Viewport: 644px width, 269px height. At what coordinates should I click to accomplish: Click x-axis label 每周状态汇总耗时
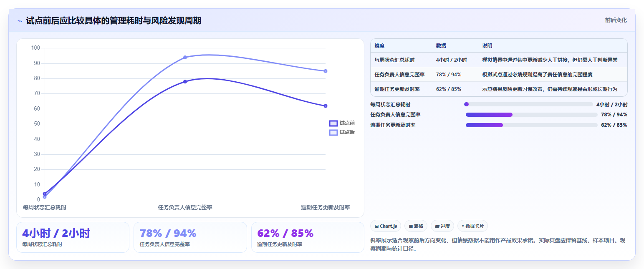(44, 207)
